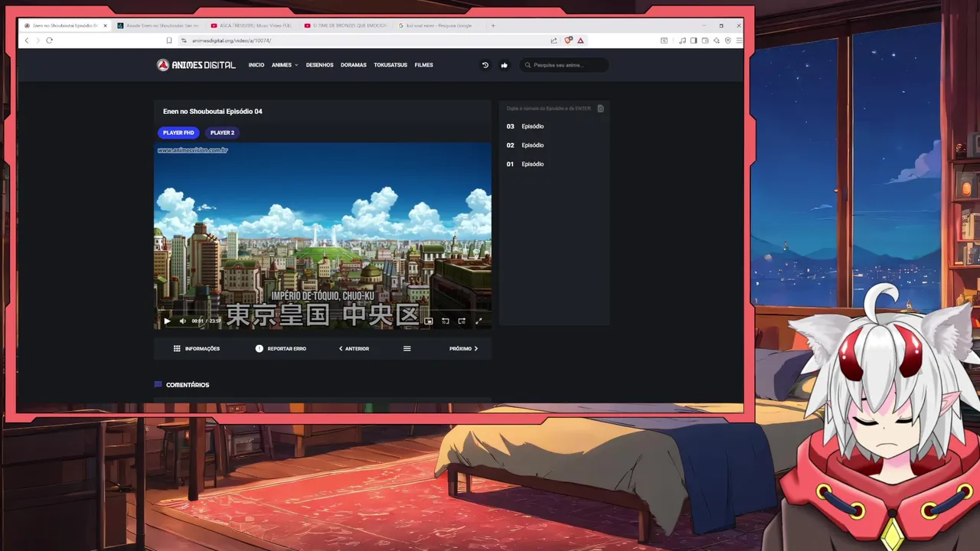Switch to 'O TIME DE BRONZES' YouTube tab
This screenshot has width=980, height=551.
[x=345, y=25]
